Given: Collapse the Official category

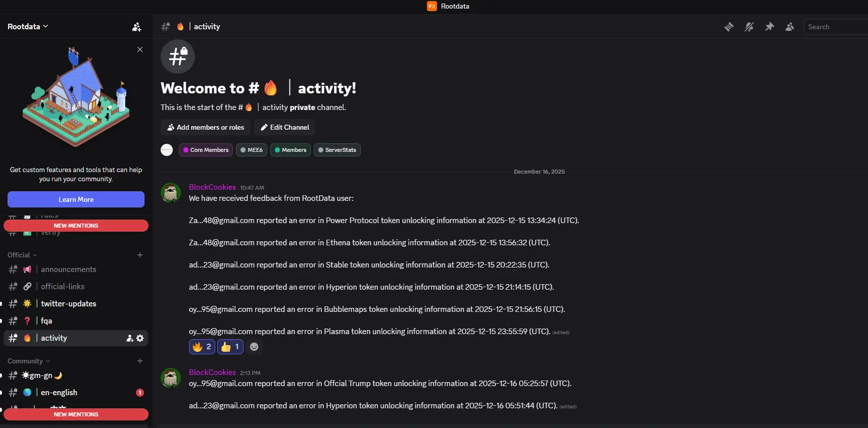Looking at the screenshot, I should click(22, 255).
